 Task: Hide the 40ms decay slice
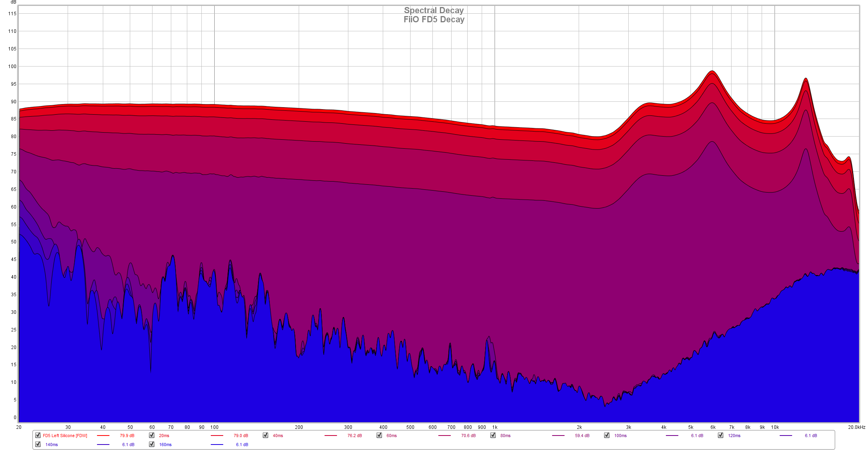[x=265, y=435]
